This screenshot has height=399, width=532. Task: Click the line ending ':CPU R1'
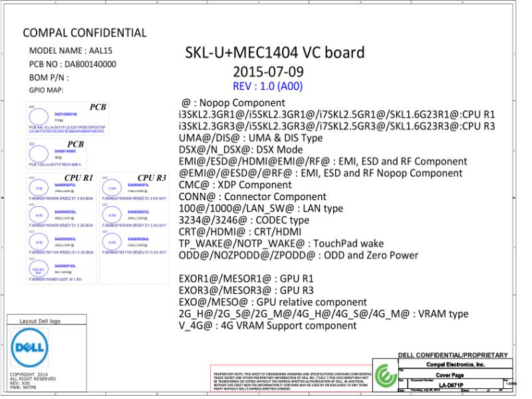pos(337,114)
